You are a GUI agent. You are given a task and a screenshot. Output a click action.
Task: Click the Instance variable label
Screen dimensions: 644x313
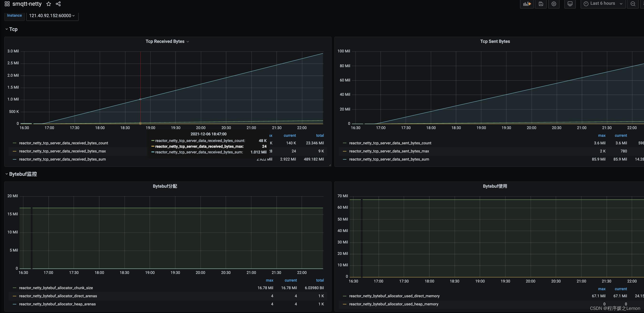point(15,15)
